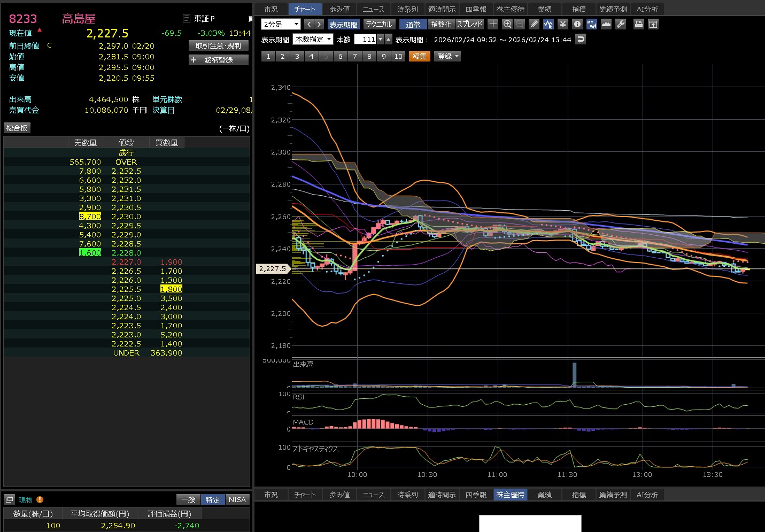Screen dimensions: 765x532
Task: Activate the pencil drawing tool
Action: click(x=534, y=24)
